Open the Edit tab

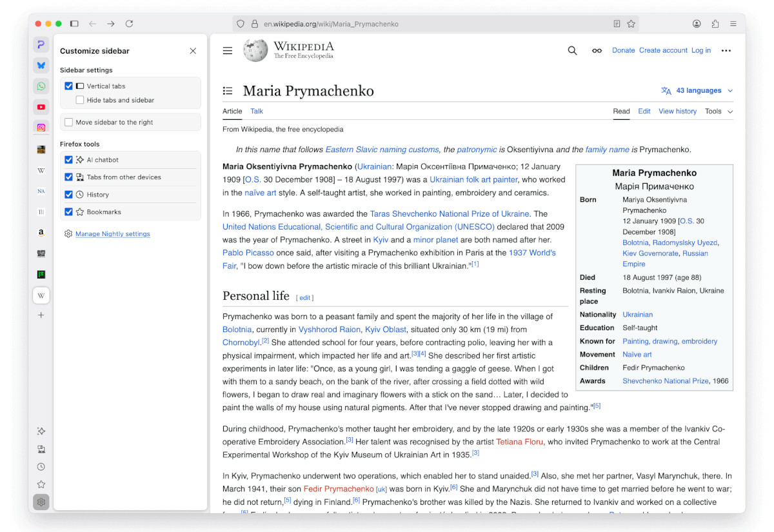(644, 112)
